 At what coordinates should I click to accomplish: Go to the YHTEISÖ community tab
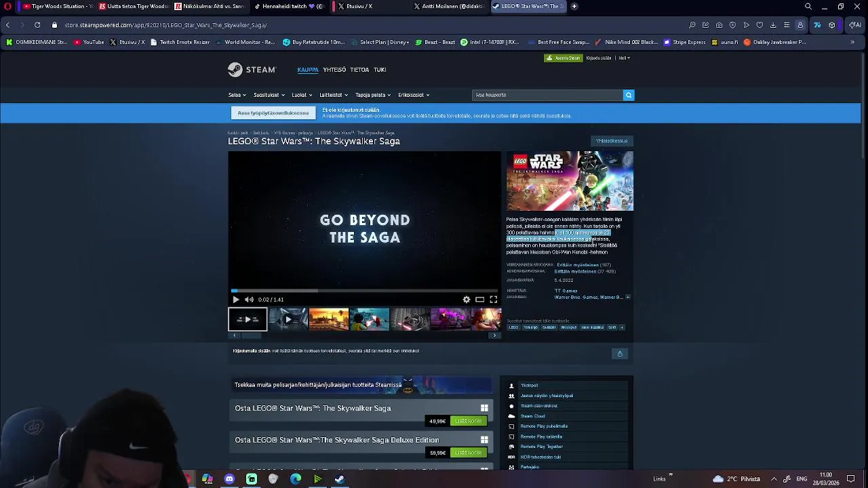point(334,70)
